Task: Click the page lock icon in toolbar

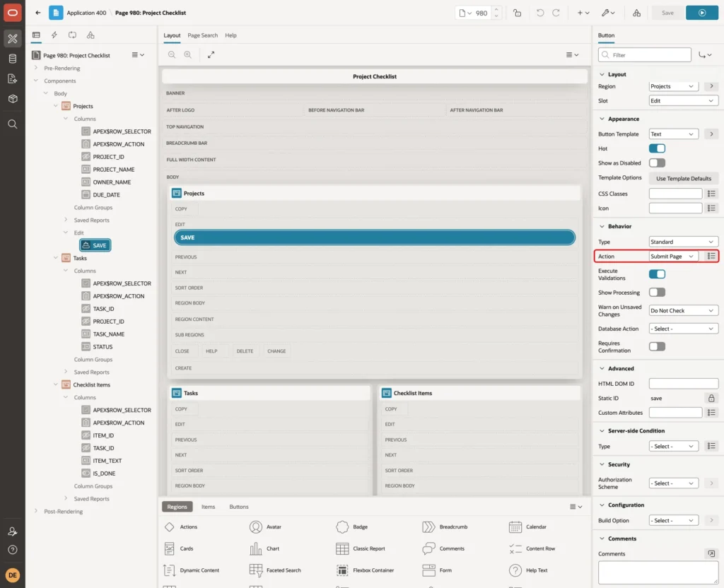Action: (517, 13)
